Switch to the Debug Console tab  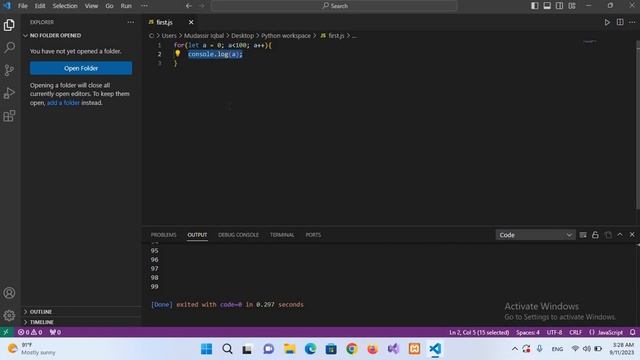coord(238,235)
